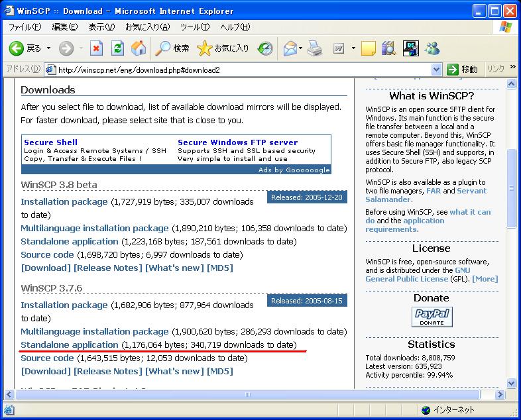Expand the Edit with Word dropdown arrow

pyautogui.click(x=353, y=48)
